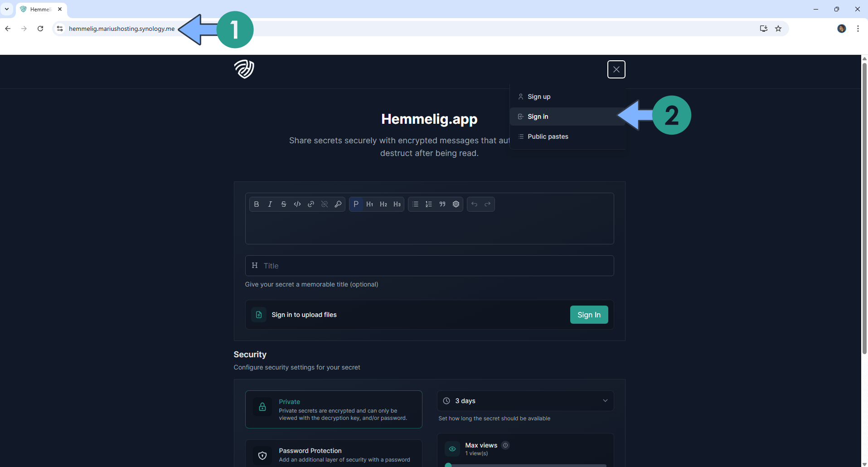868x467 pixels.
Task: Insert a bullet list
Action: (415, 204)
